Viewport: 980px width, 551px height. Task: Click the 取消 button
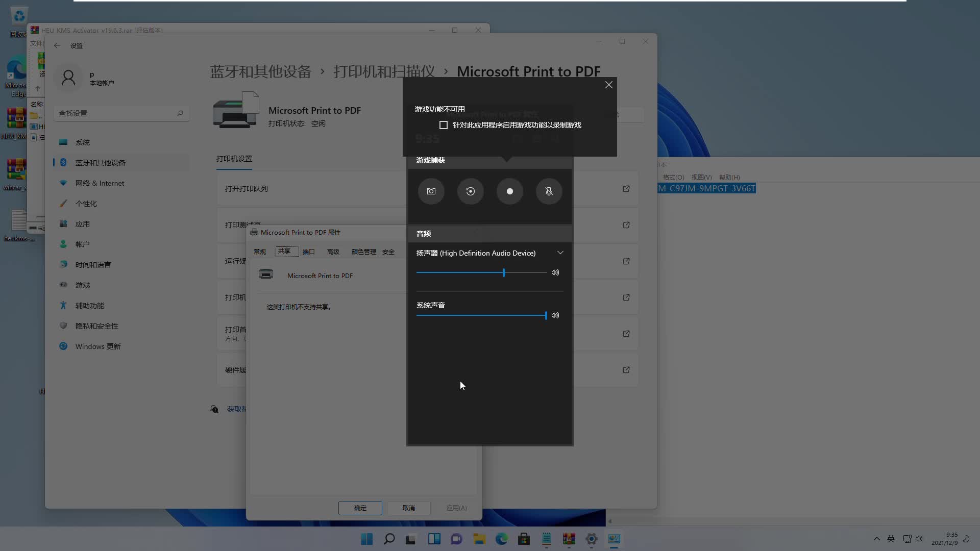[408, 508]
